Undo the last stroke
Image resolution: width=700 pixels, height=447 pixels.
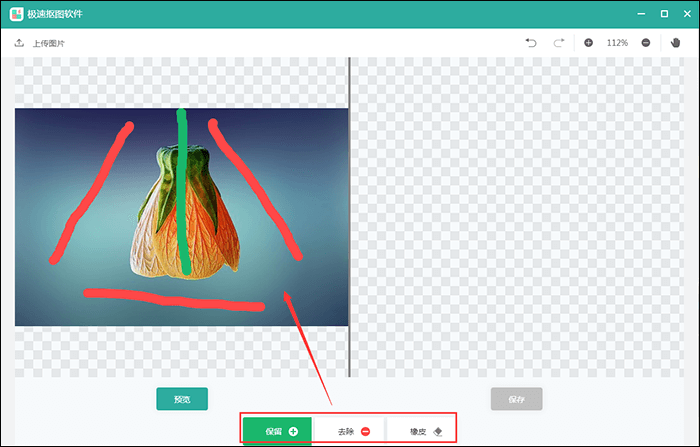pos(531,43)
